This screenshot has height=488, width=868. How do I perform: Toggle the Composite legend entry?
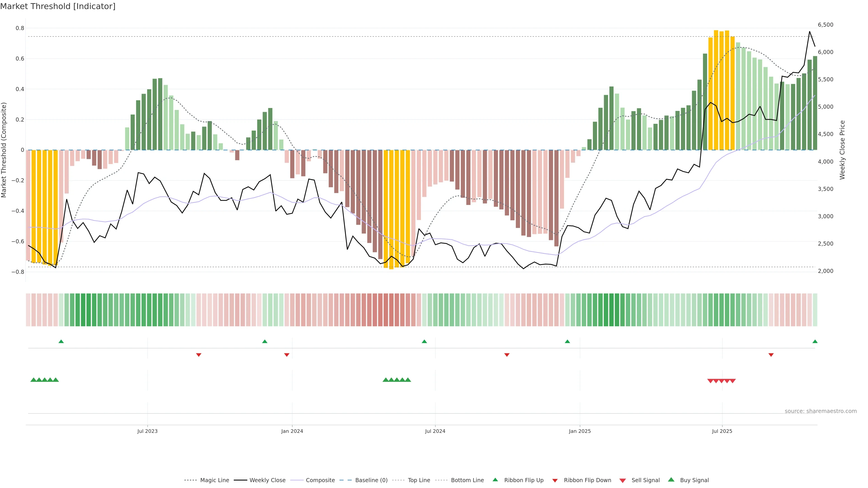click(320, 480)
